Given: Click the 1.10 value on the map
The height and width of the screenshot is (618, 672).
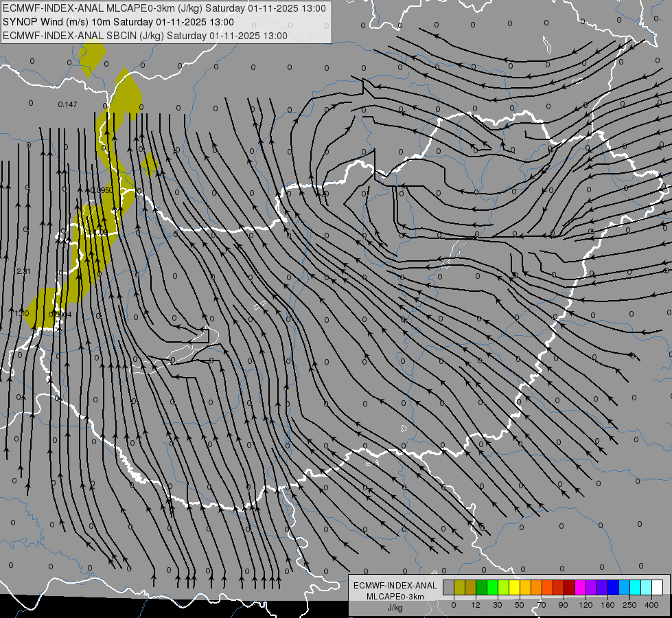Looking at the screenshot, I should pos(22,313).
